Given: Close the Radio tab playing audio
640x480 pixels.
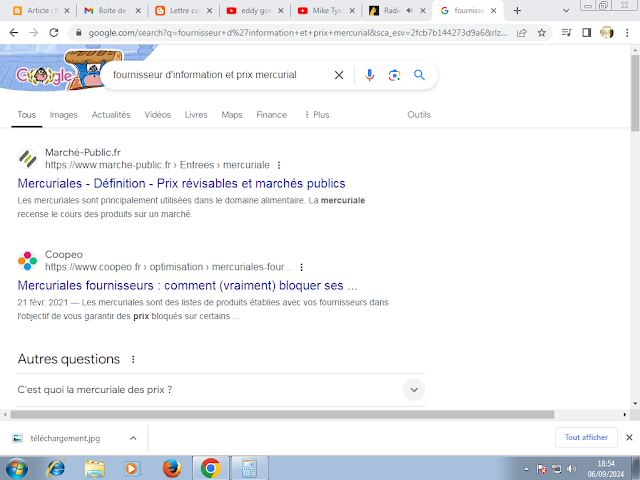Looking at the screenshot, I should 423,11.
